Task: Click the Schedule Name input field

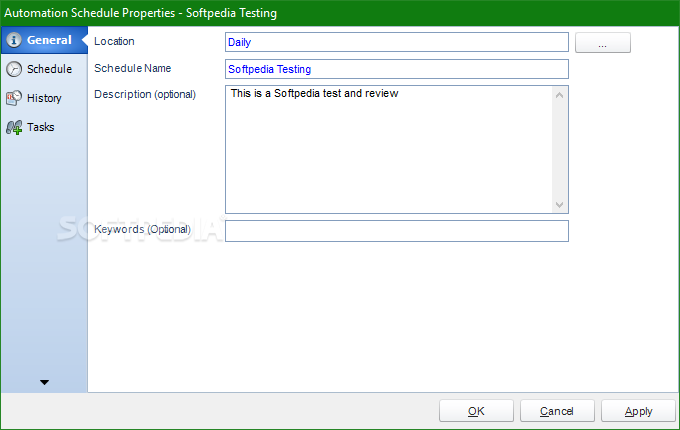Action: 397,69
